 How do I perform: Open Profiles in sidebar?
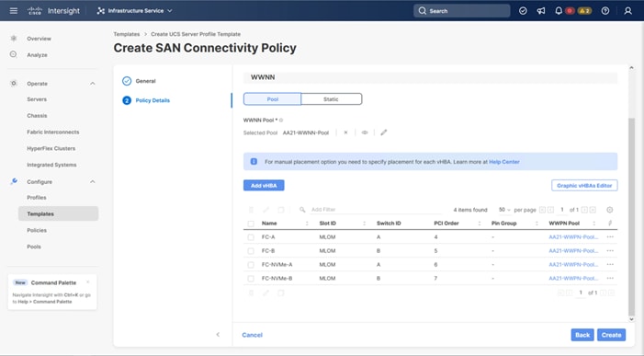coord(37,198)
